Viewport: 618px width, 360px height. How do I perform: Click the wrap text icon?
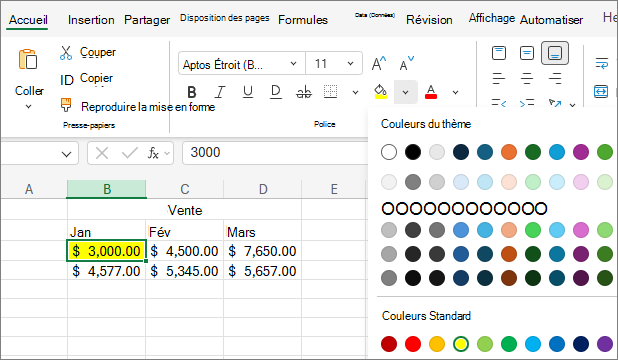(x=601, y=63)
